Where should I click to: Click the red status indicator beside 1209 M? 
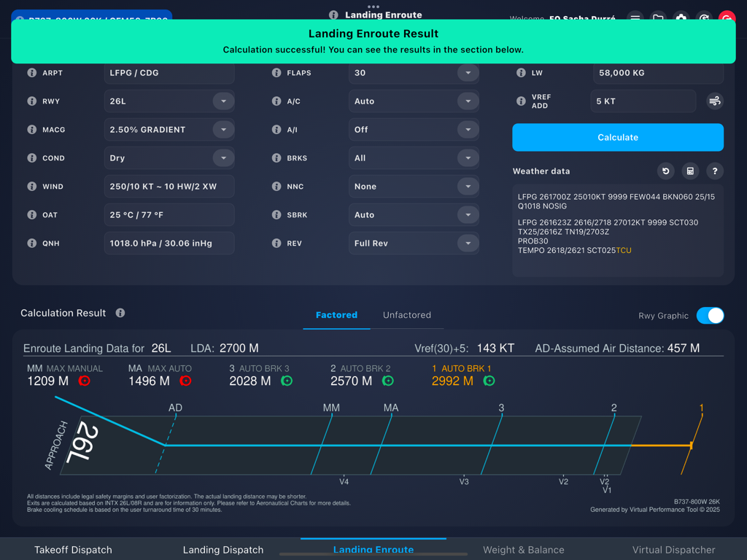click(82, 381)
